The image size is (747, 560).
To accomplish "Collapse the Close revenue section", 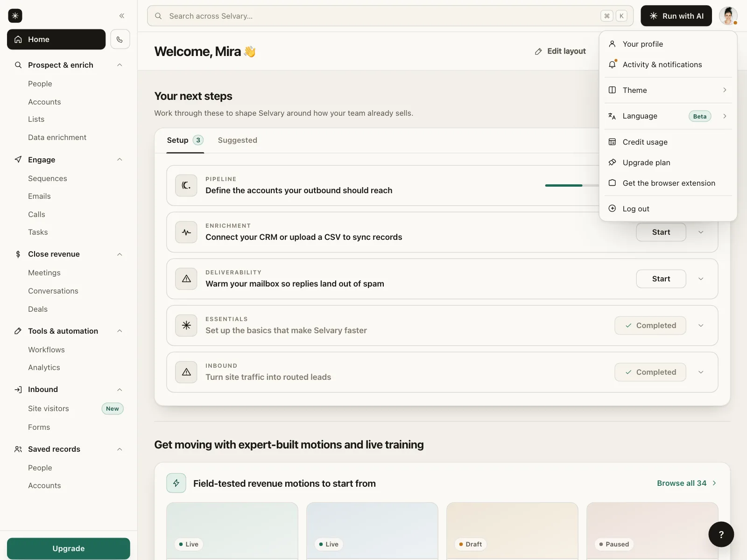I will point(120,254).
